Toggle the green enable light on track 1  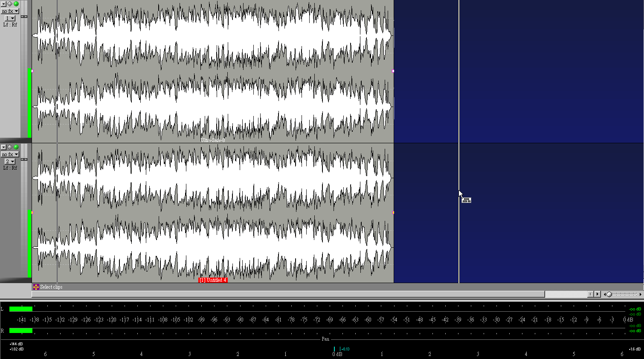(x=16, y=4)
